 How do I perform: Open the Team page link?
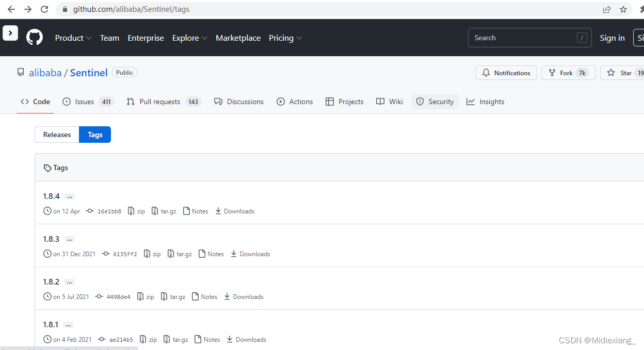click(109, 38)
